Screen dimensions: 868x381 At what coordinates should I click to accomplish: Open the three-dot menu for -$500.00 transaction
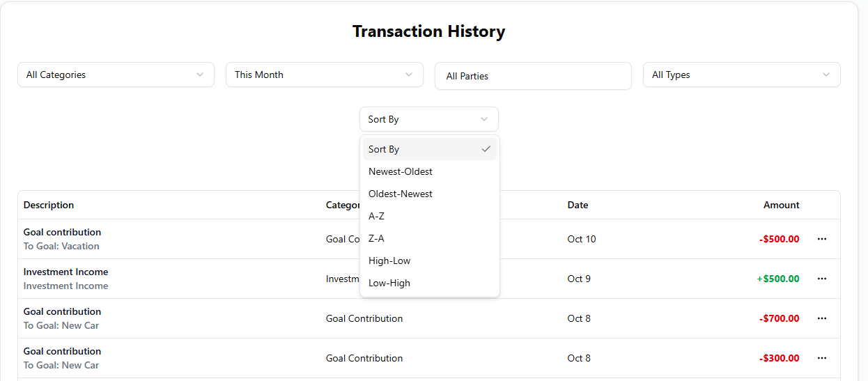(822, 239)
